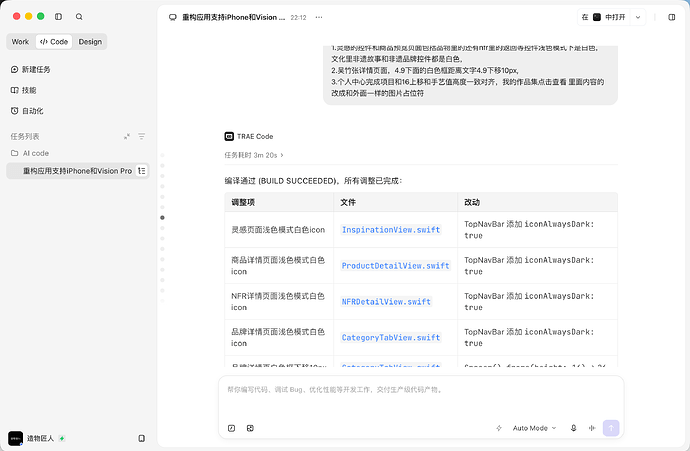Viewport: 690px width, 451px height.
Task: Open the 造物匠人 user profile
Action: point(31,438)
